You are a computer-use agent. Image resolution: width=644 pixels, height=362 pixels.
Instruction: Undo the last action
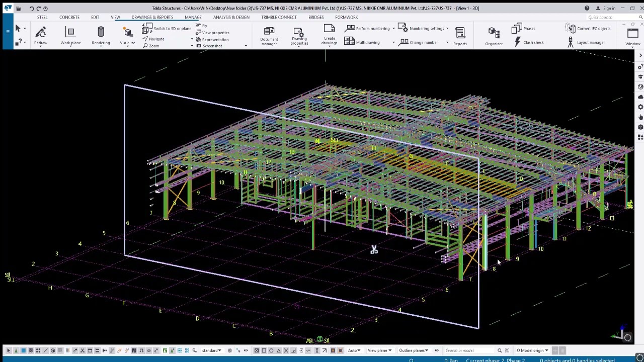click(x=31, y=8)
